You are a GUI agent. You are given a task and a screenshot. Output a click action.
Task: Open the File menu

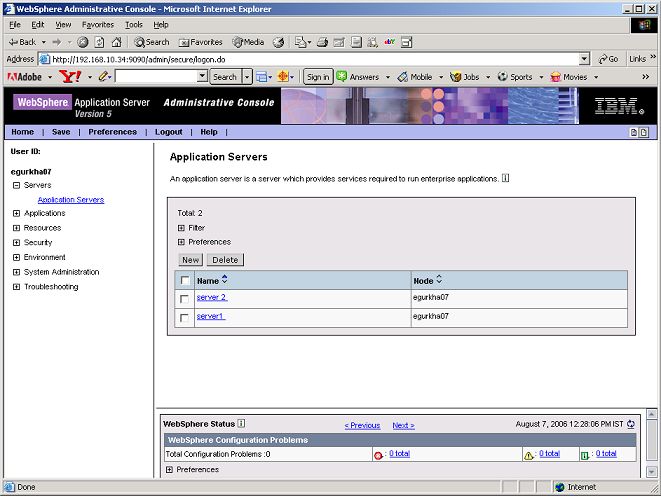pyautogui.click(x=15, y=25)
